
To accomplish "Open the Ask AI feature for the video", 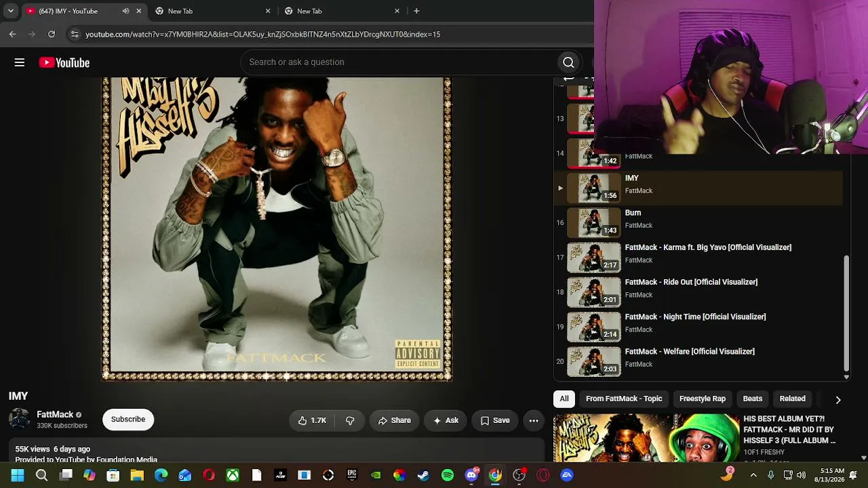I will pos(446,420).
